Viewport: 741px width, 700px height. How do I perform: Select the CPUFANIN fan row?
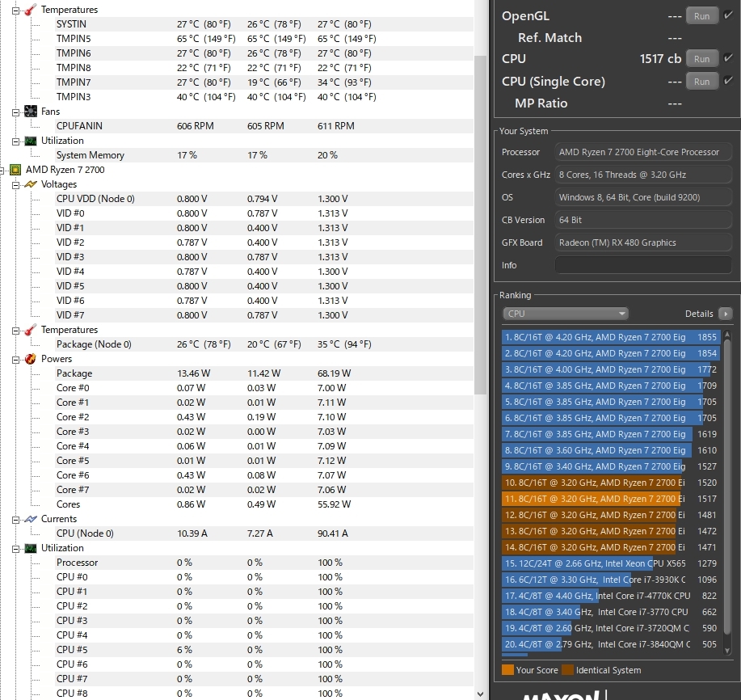[264, 126]
